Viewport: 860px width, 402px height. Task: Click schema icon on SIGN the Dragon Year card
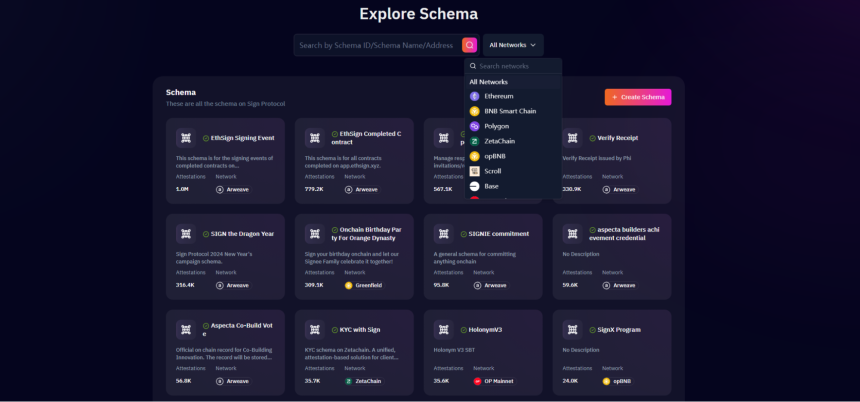186,234
